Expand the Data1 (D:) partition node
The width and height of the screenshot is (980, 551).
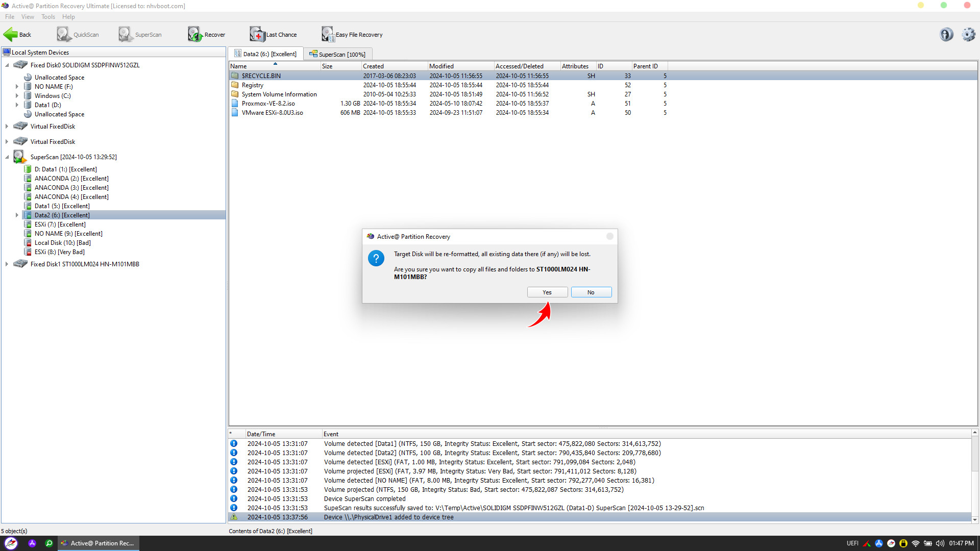pyautogui.click(x=17, y=104)
